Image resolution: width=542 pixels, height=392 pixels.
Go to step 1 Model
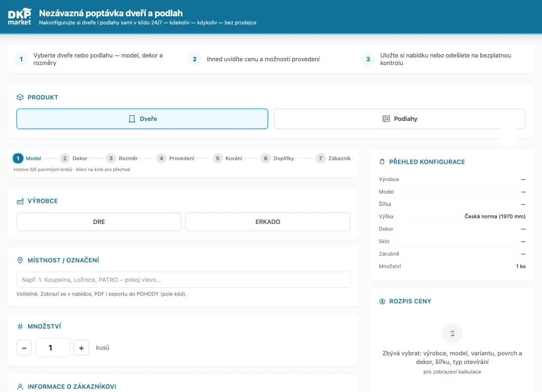[x=27, y=158]
